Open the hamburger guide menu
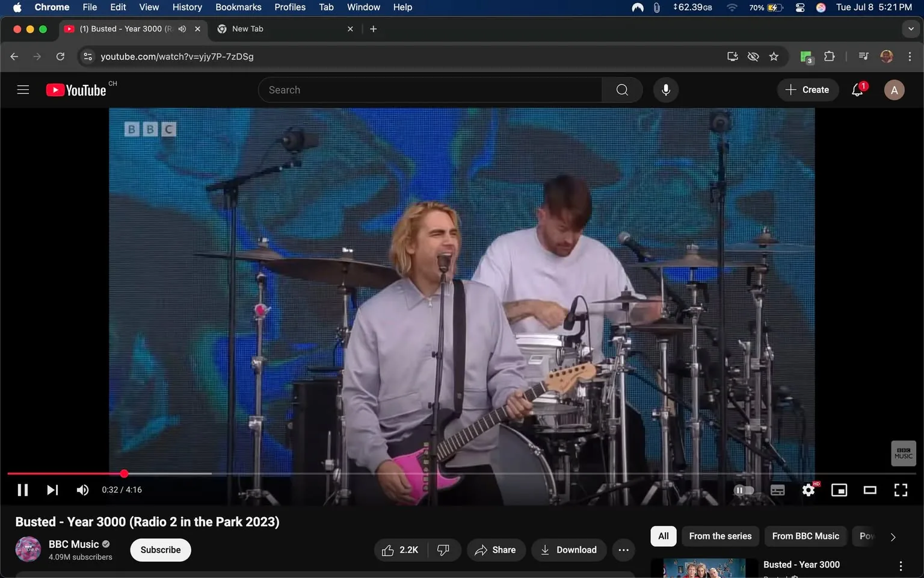Viewport: 924px width, 578px height. (x=22, y=89)
